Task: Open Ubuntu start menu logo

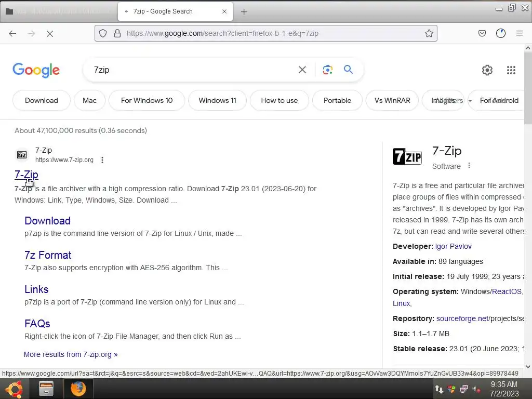Action: click(14, 389)
